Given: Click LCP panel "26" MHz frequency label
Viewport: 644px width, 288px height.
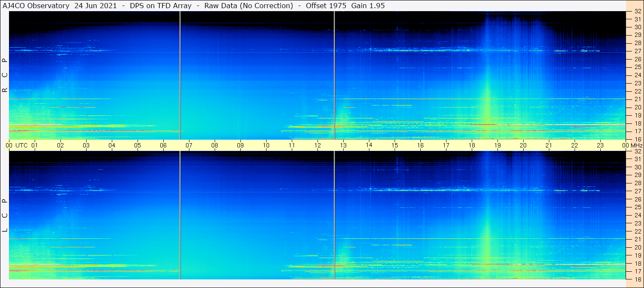Looking at the screenshot, I should coord(637,199).
